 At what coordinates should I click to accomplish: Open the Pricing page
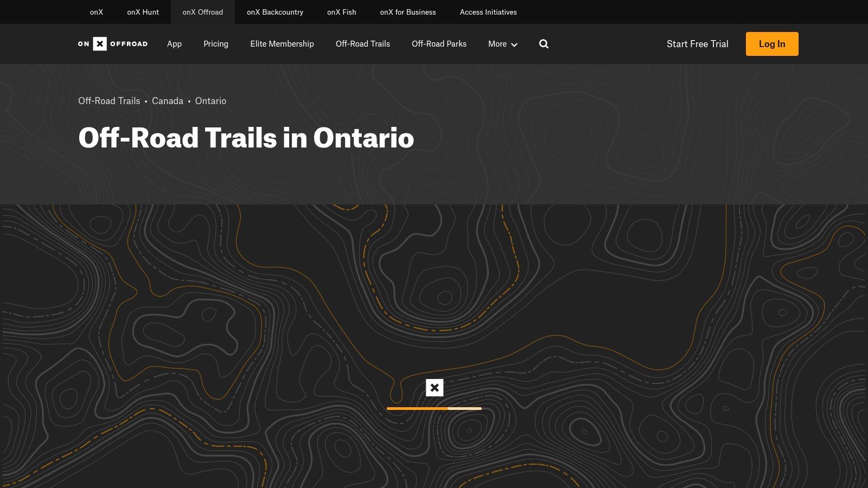tap(215, 44)
